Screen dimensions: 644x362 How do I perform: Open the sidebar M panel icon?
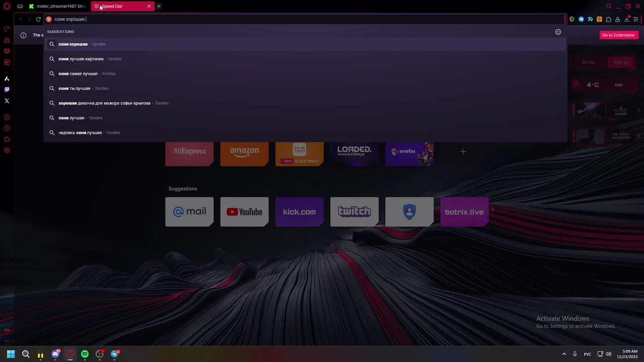(x=7, y=62)
